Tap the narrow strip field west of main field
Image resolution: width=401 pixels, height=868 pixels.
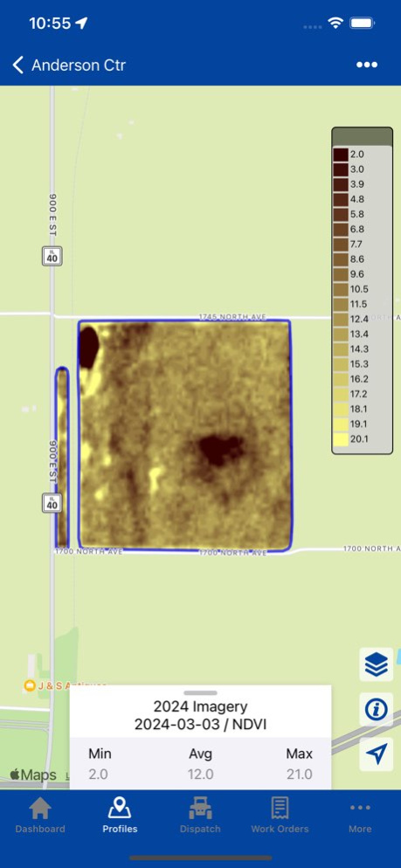[x=61, y=458]
